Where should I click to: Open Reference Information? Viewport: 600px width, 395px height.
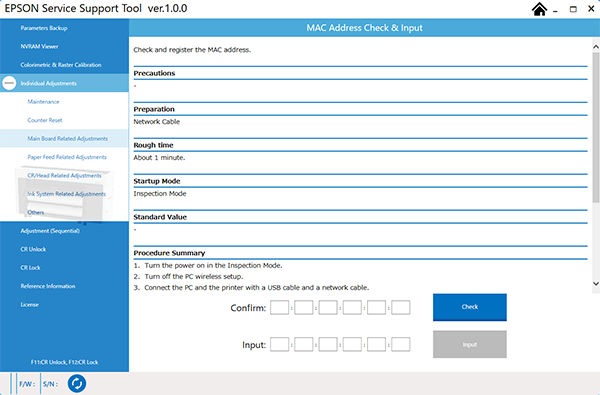pyautogui.click(x=48, y=286)
